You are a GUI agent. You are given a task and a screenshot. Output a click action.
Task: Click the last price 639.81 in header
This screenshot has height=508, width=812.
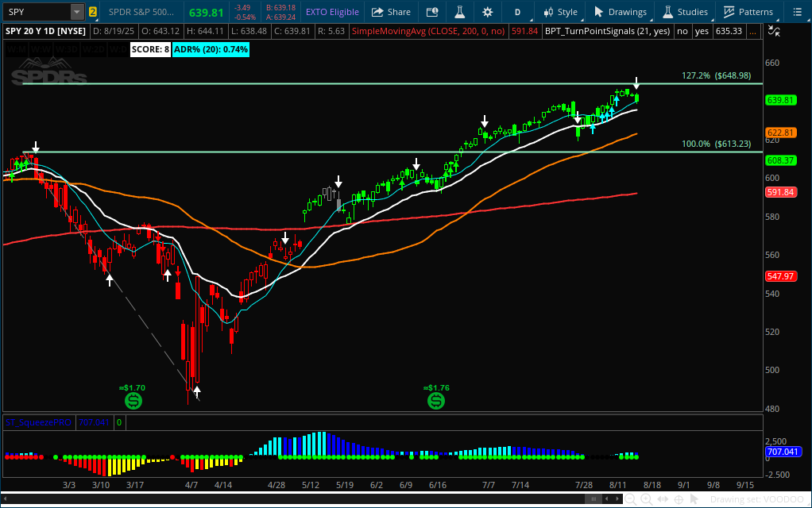(206, 13)
